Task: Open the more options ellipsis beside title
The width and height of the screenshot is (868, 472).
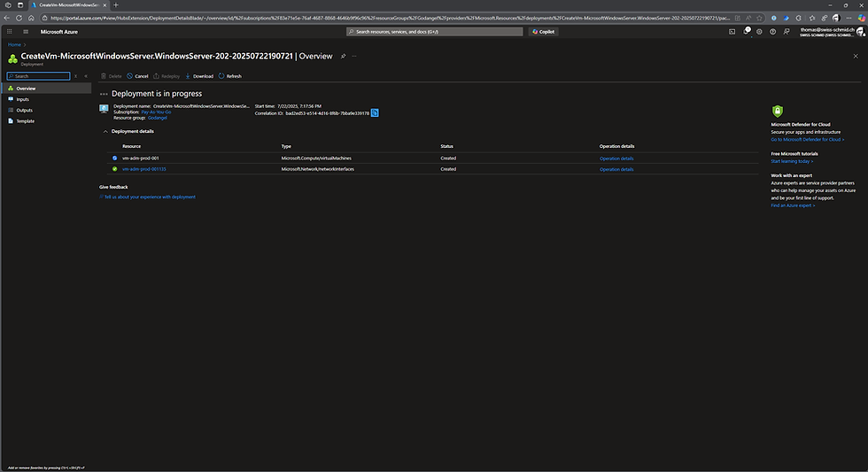Action: click(x=354, y=56)
